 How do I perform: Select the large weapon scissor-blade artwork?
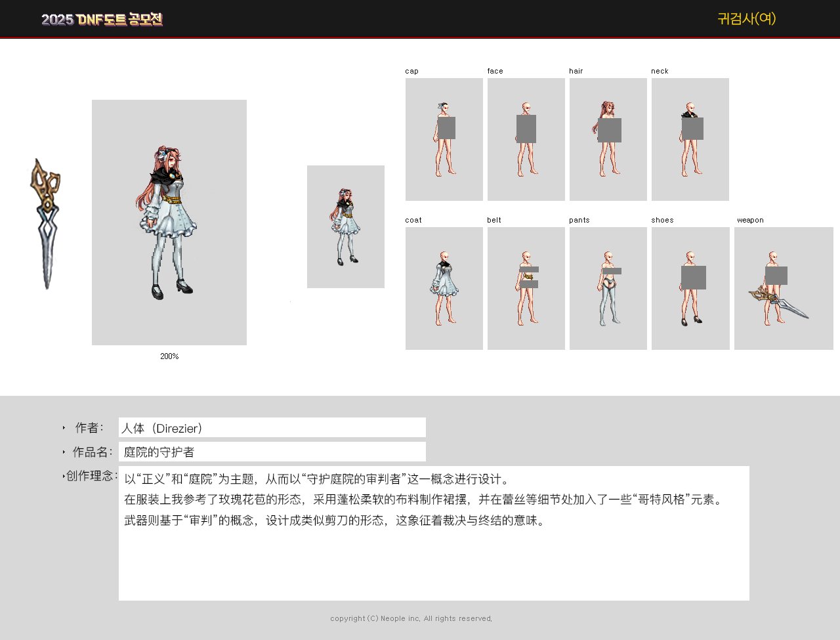[x=47, y=222]
